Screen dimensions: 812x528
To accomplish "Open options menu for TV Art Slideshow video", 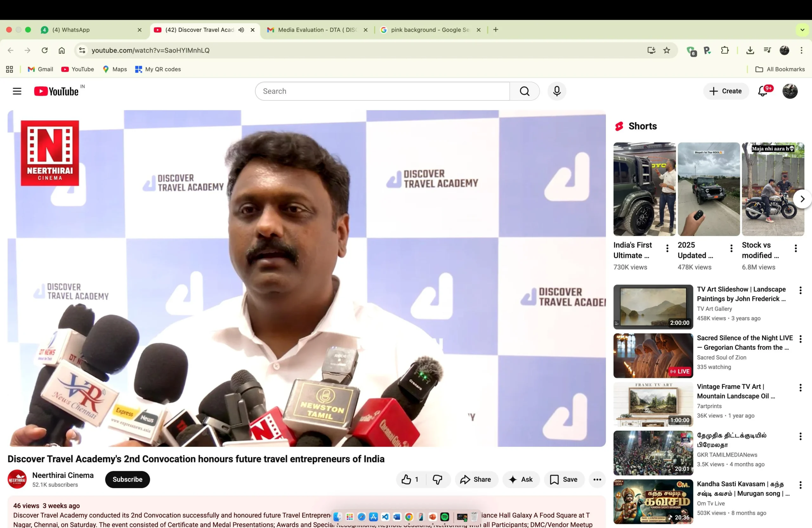I will click(x=800, y=290).
